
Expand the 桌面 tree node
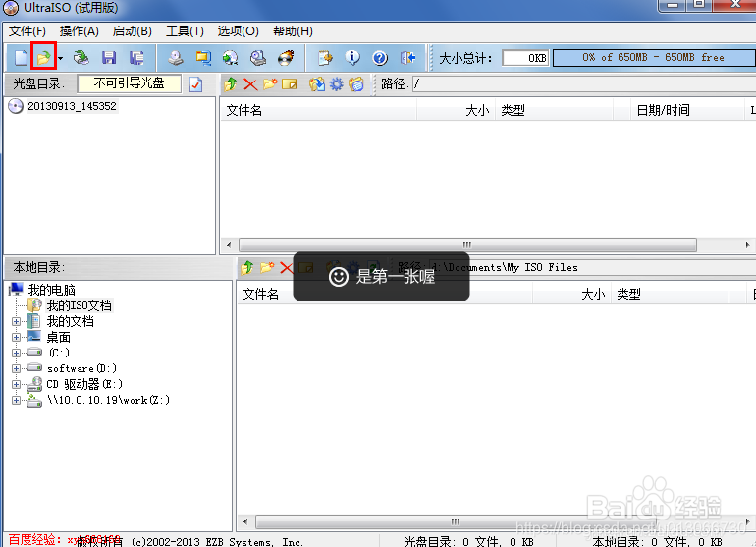coord(17,337)
